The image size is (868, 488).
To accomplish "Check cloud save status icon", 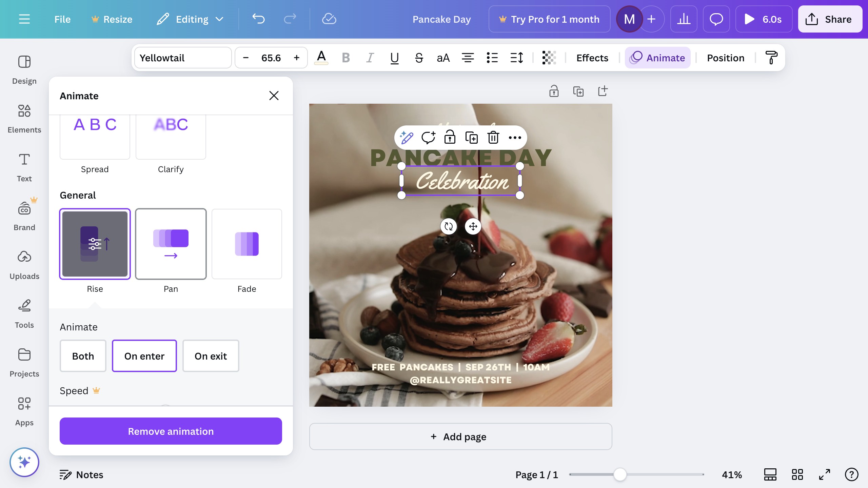I will 329,19.
